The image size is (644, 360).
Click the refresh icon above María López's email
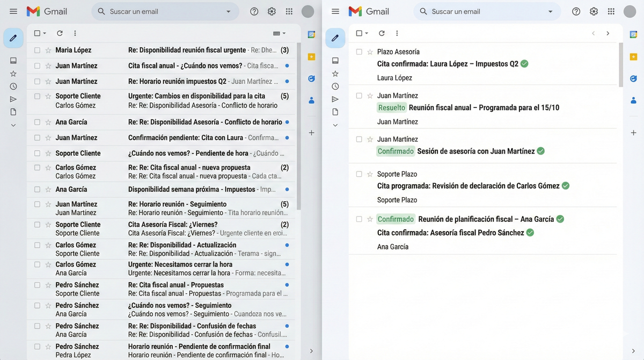click(x=60, y=33)
